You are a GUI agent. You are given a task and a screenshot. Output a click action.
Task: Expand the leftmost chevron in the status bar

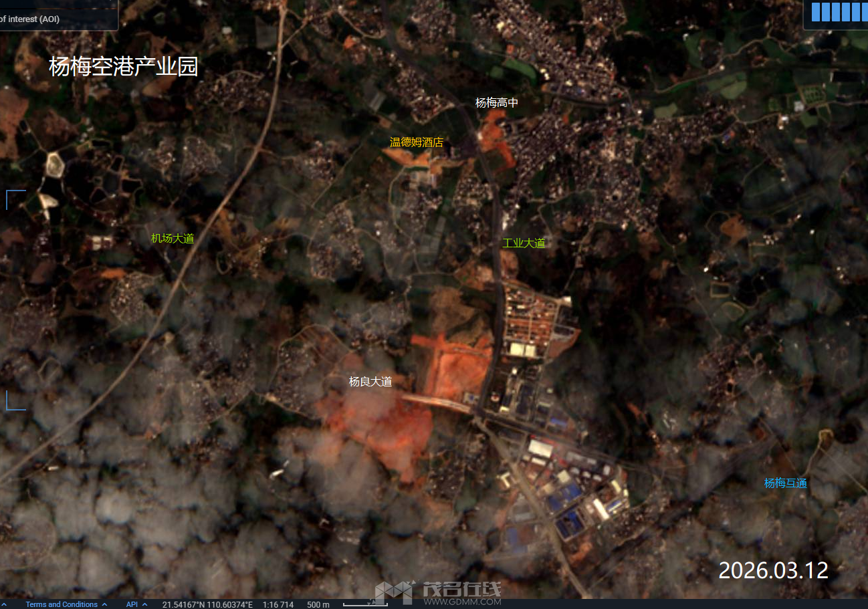pos(5,604)
